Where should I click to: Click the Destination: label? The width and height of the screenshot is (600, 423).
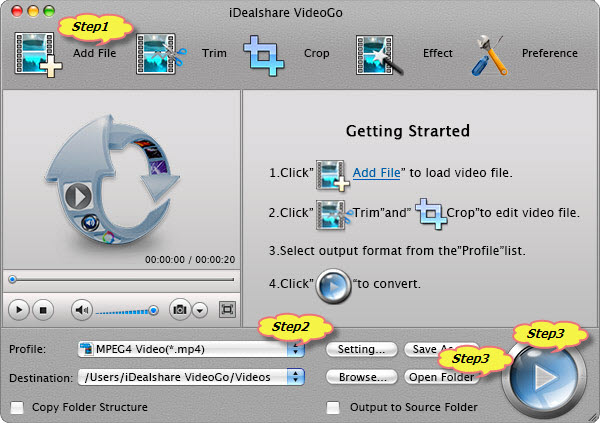point(41,378)
